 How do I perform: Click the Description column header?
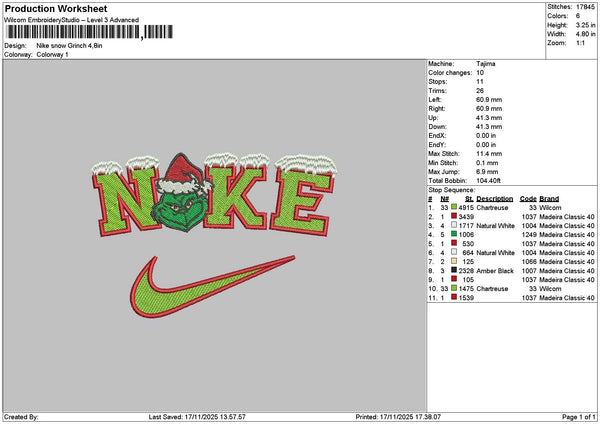tap(494, 199)
